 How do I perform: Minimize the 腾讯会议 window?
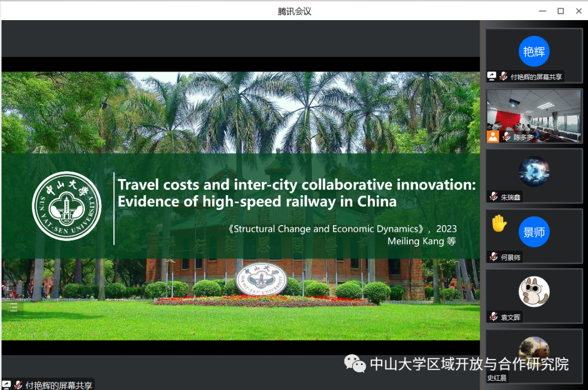[541, 11]
